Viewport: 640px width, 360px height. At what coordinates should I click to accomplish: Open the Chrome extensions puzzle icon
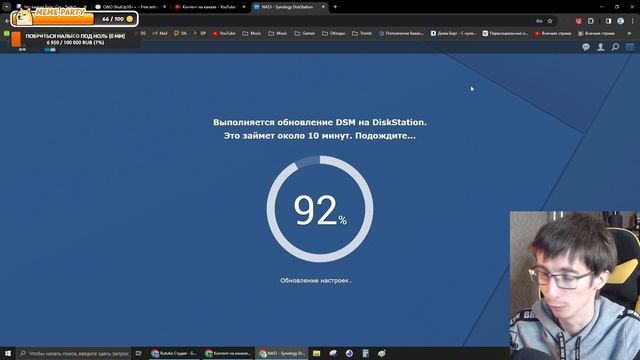coord(591,21)
